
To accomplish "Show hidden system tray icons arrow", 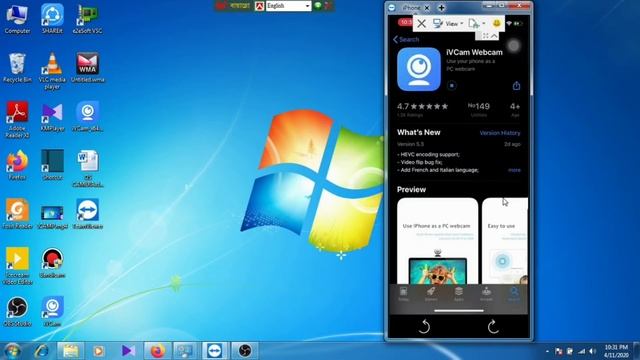I will click(x=547, y=351).
